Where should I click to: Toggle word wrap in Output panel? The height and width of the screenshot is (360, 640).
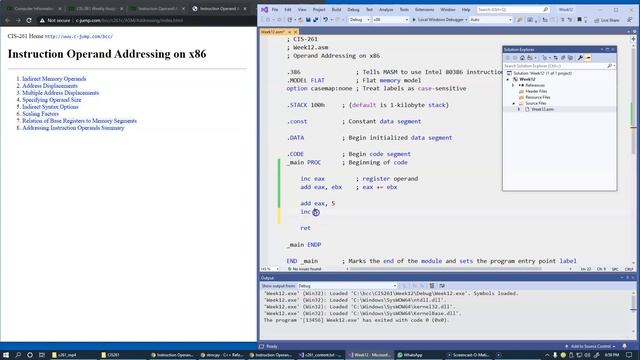pos(442,286)
